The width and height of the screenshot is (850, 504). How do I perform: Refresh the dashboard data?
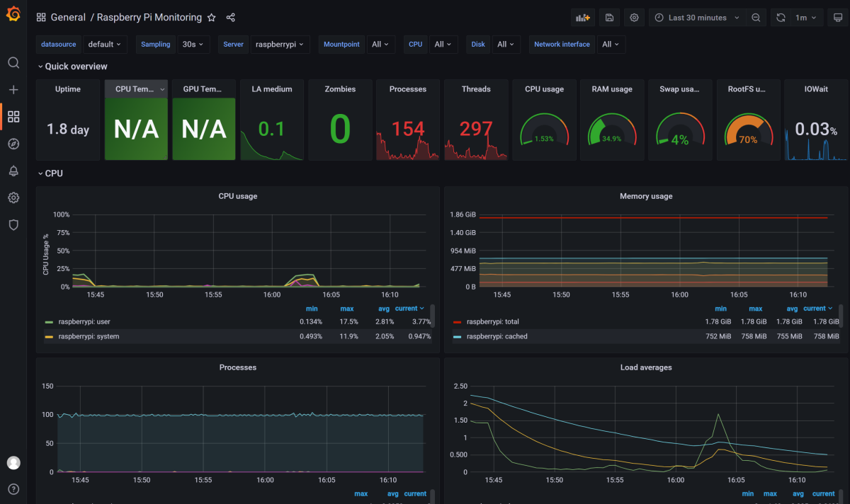coord(782,17)
